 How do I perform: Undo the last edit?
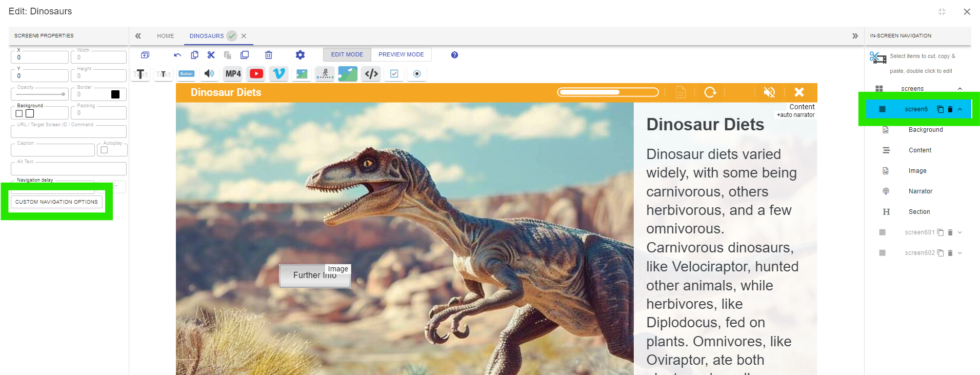click(x=177, y=55)
